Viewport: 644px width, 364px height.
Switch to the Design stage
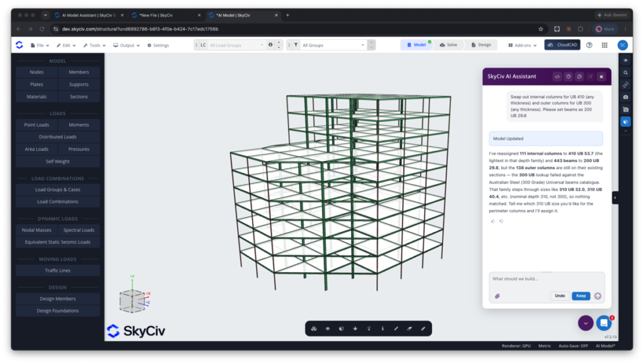(481, 45)
